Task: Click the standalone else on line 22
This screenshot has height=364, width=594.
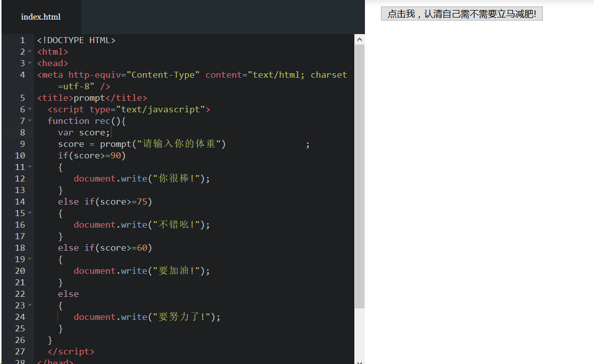Action: coord(68,294)
